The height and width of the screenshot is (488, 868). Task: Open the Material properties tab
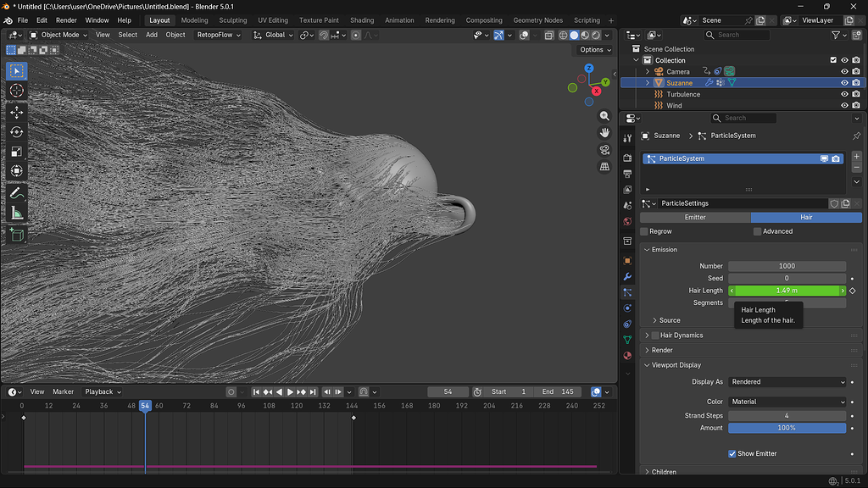tap(627, 356)
